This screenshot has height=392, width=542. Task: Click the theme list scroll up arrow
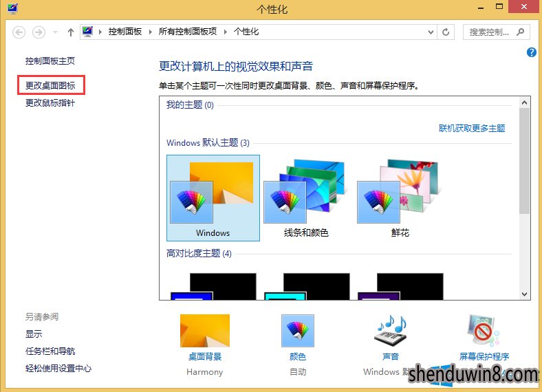point(524,102)
